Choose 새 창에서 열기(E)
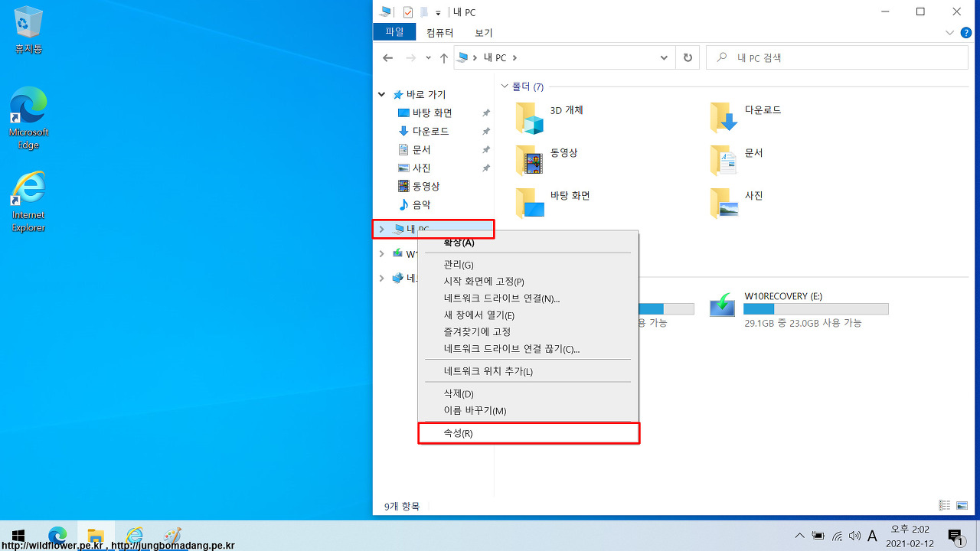The image size is (980, 551). point(528,315)
